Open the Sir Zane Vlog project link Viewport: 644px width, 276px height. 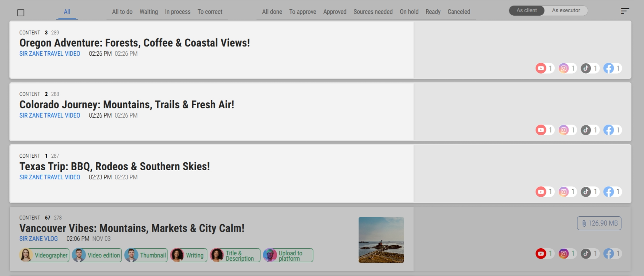(39, 239)
